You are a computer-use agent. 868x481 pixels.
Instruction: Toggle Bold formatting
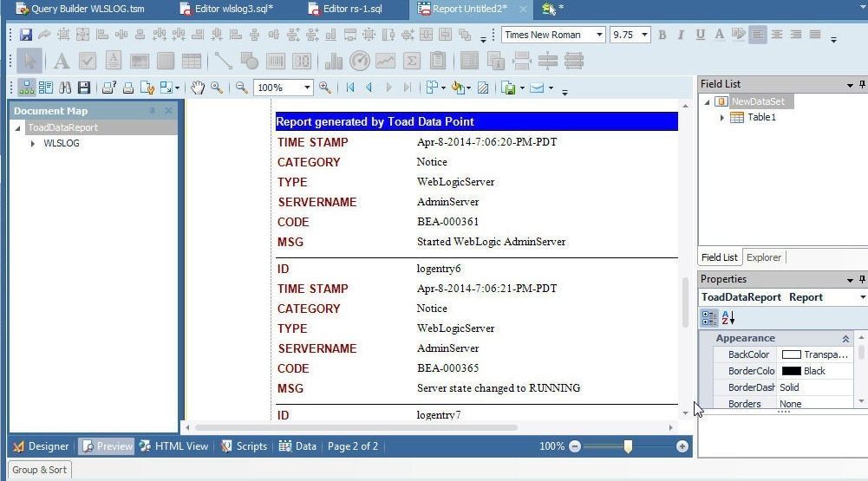tap(662, 35)
